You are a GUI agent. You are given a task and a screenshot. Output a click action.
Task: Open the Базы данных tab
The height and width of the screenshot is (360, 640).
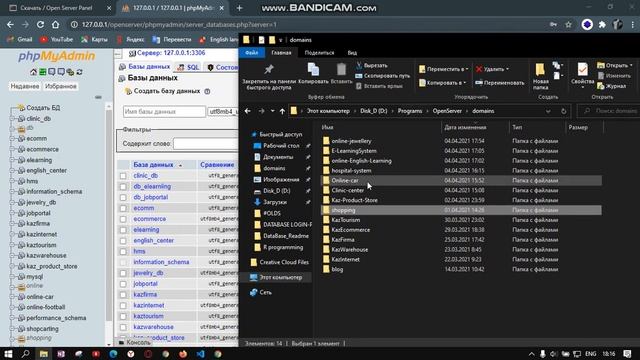click(144, 67)
